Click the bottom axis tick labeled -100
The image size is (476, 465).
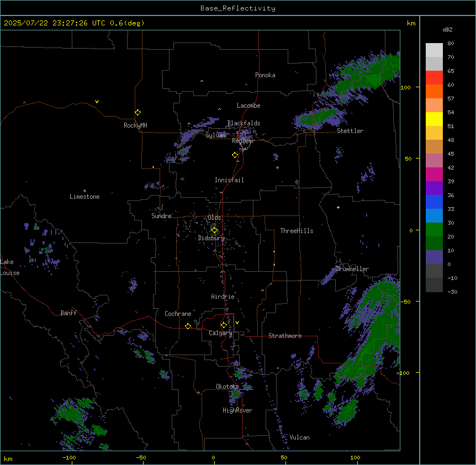click(x=70, y=457)
